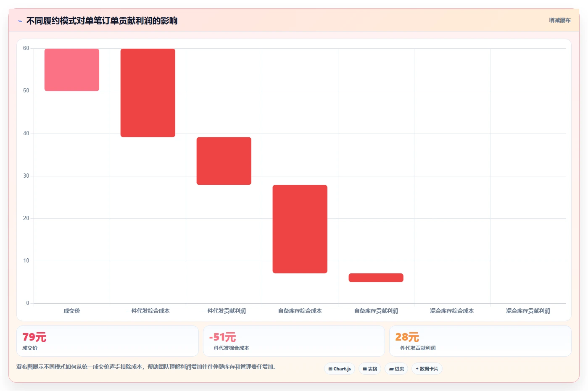Click the 79元 成交价 data card
The width and height of the screenshot is (588, 391).
pos(108,341)
